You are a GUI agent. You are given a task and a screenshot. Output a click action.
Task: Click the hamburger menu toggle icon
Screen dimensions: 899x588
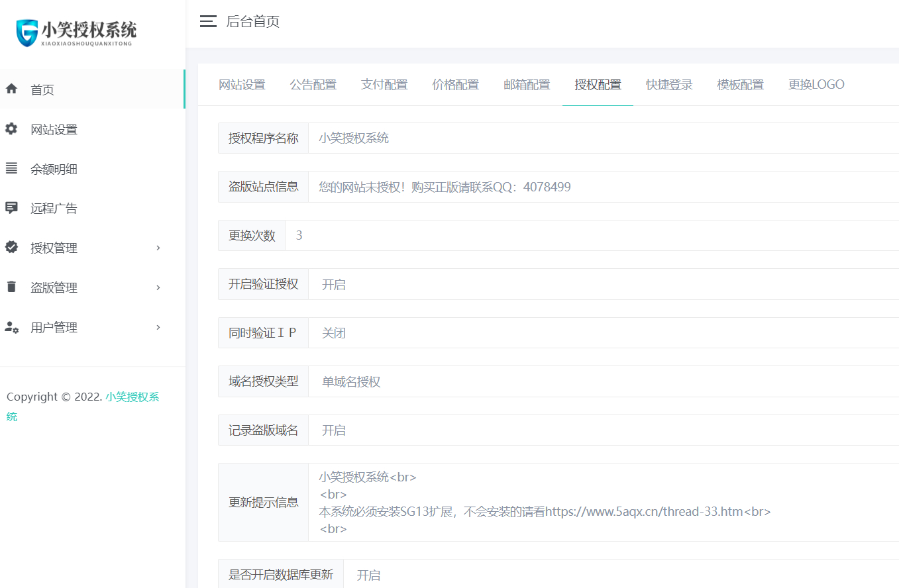(x=208, y=21)
